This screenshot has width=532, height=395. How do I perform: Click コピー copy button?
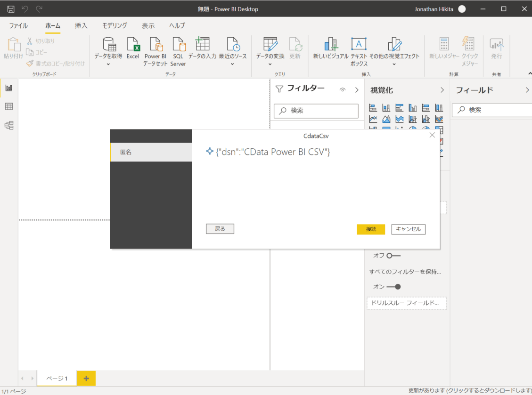(x=37, y=52)
